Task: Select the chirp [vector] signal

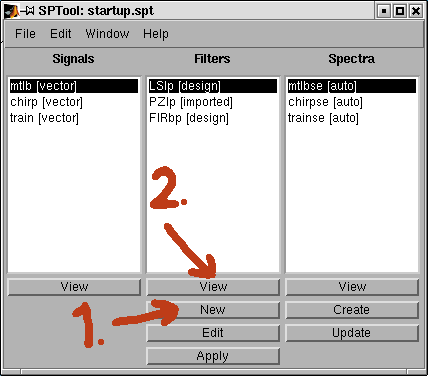Action: pyautogui.click(x=73, y=102)
